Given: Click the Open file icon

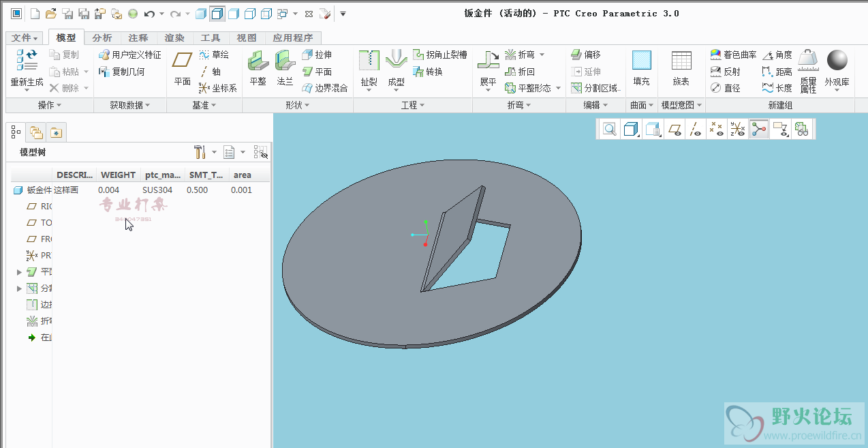Looking at the screenshot, I should pyautogui.click(x=51, y=14).
